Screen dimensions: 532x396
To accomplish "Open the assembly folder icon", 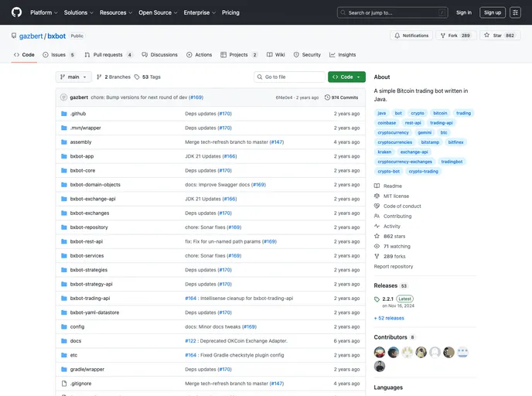I will point(63,142).
